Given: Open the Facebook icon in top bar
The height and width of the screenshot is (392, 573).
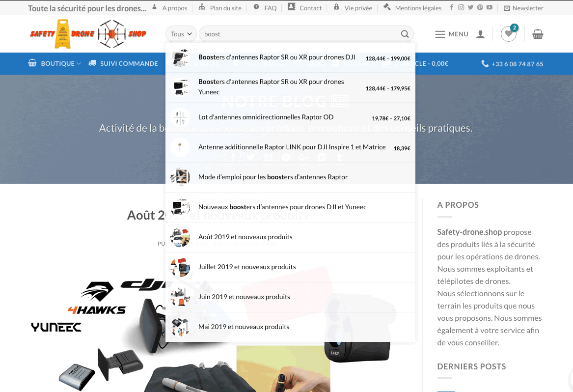Looking at the screenshot, I should pos(452,7).
